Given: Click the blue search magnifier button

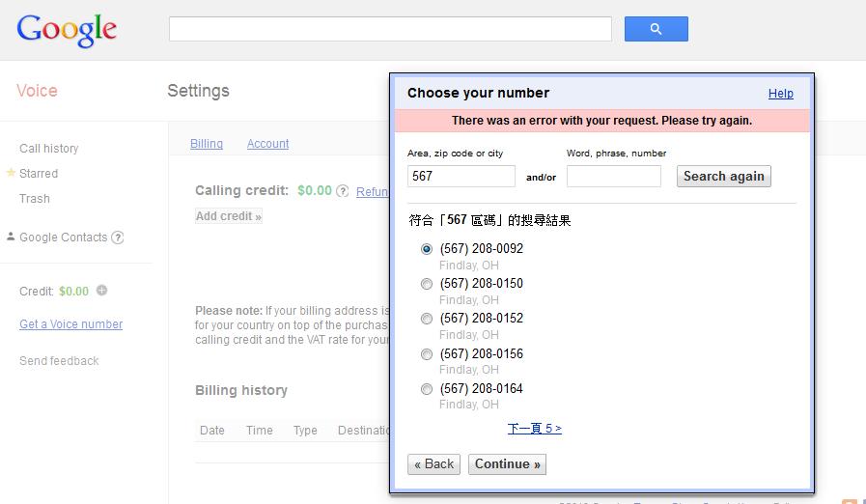Looking at the screenshot, I should (656, 29).
